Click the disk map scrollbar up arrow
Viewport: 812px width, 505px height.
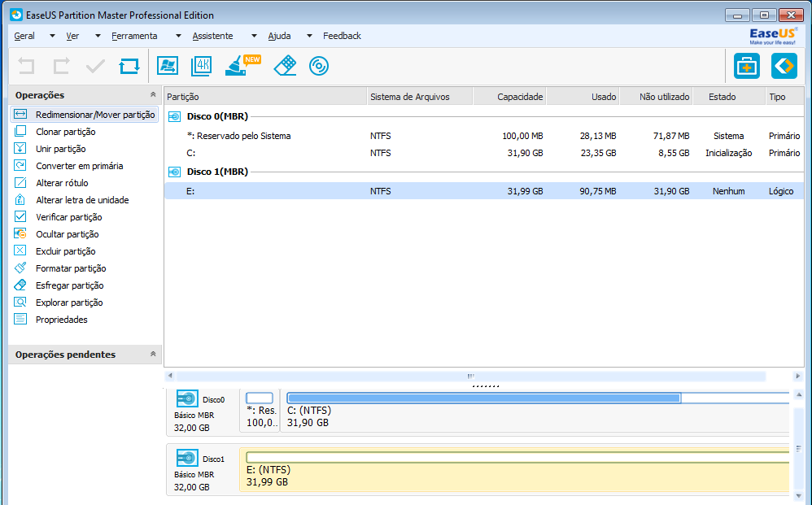pyautogui.click(x=799, y=394)
